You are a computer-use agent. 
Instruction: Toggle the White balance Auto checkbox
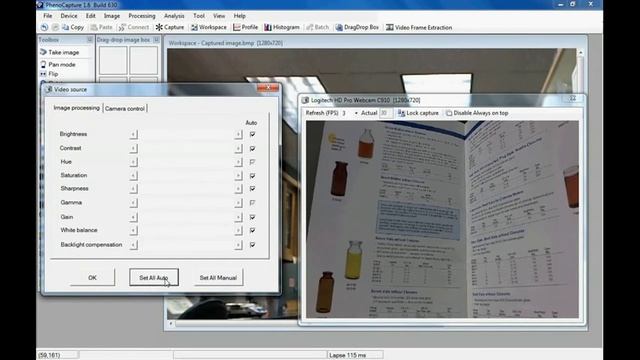(252, 231)
